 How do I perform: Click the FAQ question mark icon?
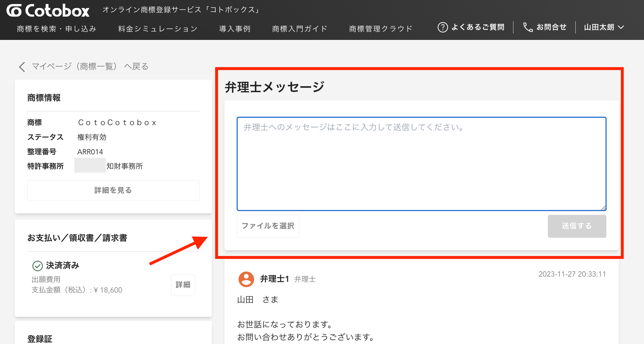point(443,27)
